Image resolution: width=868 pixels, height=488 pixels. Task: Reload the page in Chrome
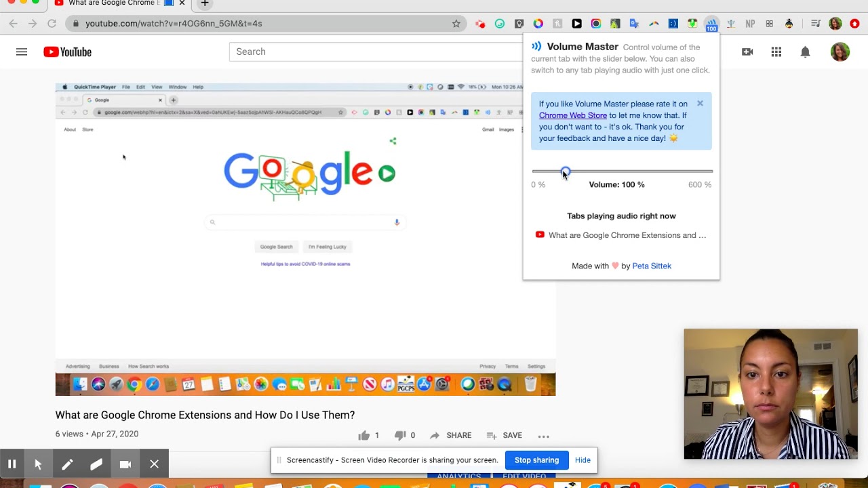[52, 24]
